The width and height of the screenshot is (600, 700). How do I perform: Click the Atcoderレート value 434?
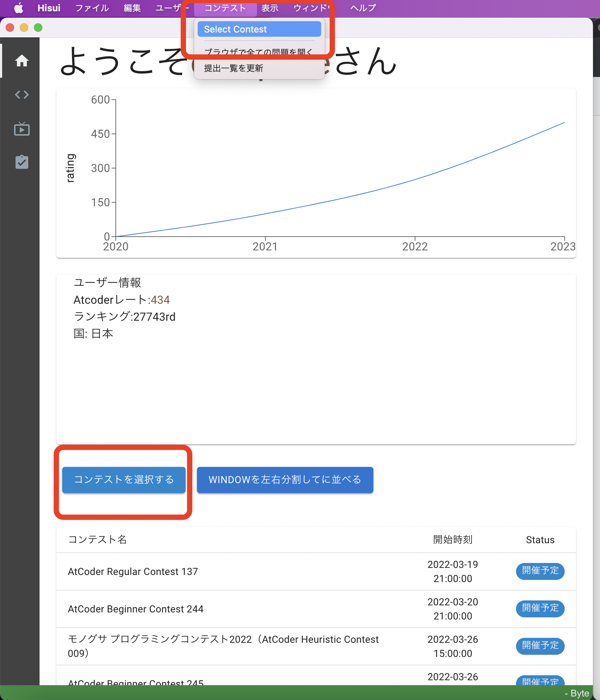tap(160, 300)
